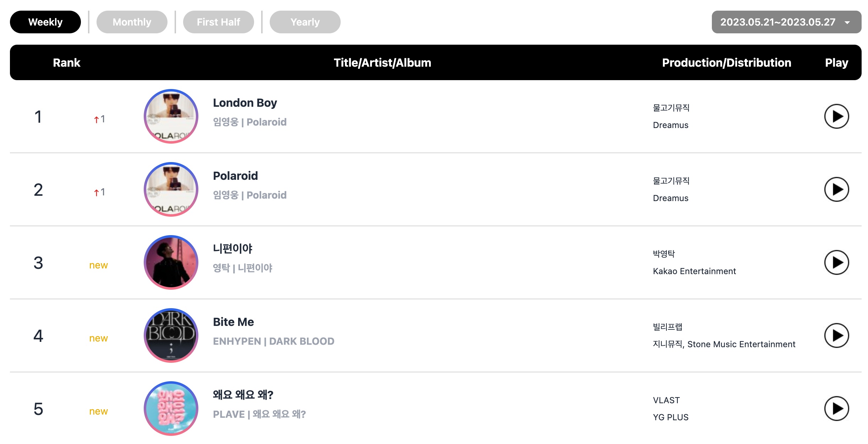Open the week date range dropdown
868x444 pixels.
click(786, 22)
